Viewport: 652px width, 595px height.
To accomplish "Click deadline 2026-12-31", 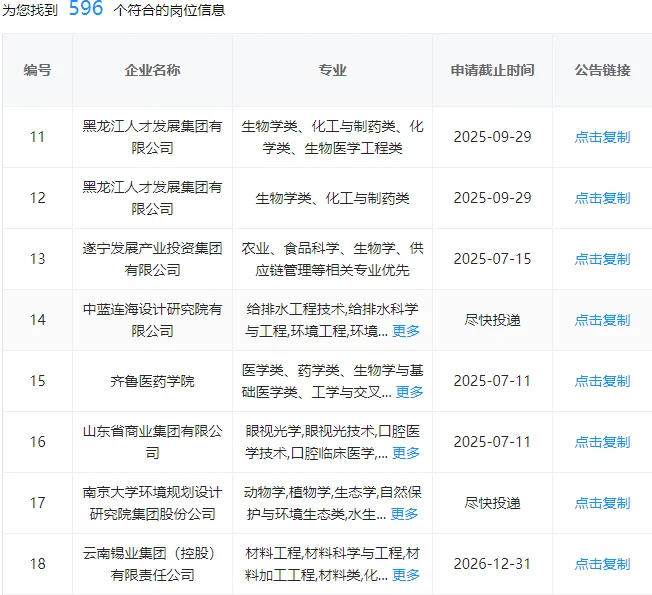I will pyautogui.click(x=492, y=564).
